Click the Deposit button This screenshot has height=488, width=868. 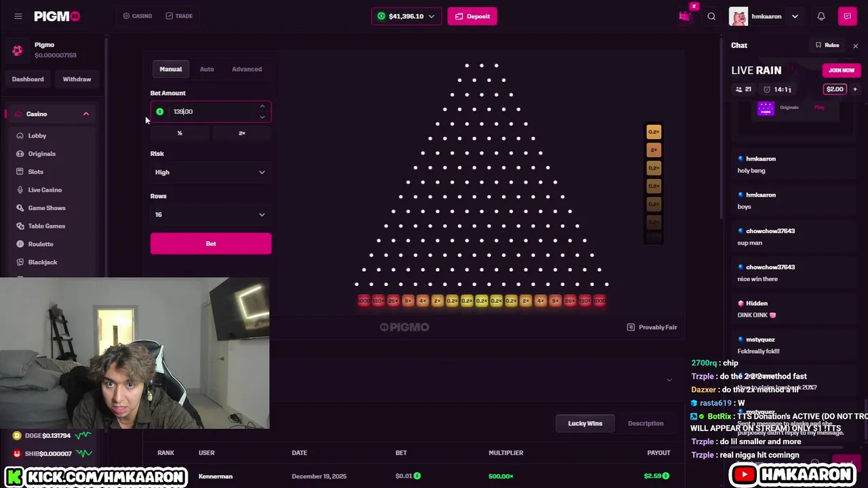click(473, 16)
